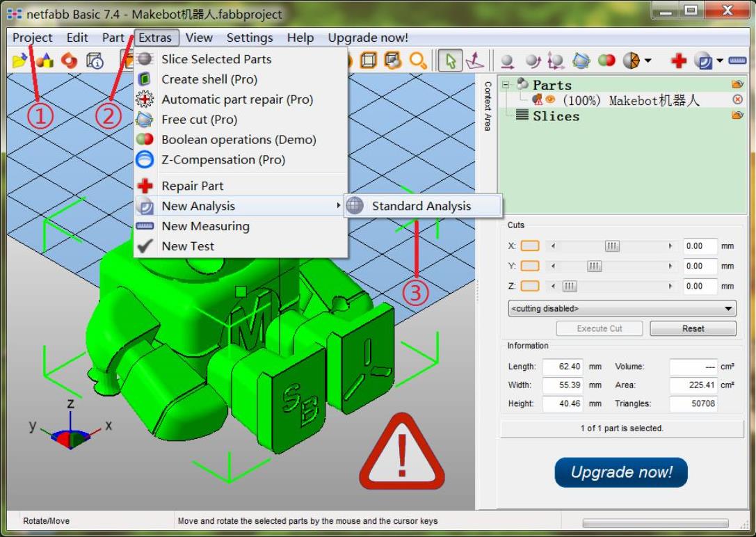The height and width of the screenshot is (537, 756).
Task: Remove Makebot part with red X icon
Action: click(737, 99)
